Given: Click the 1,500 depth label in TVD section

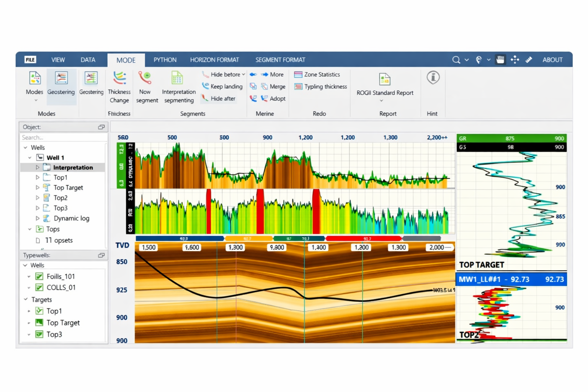Looking at the screenshot, I should click(149, 248).
